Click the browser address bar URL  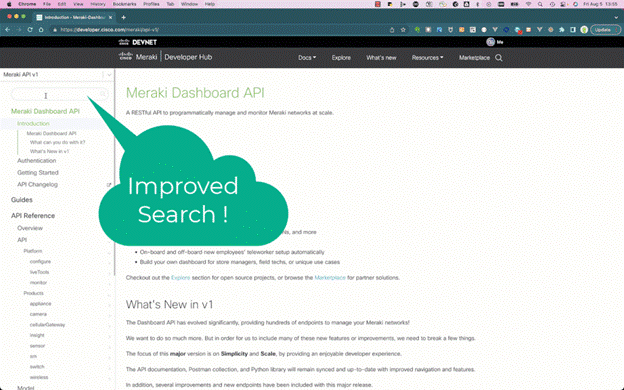110,30
